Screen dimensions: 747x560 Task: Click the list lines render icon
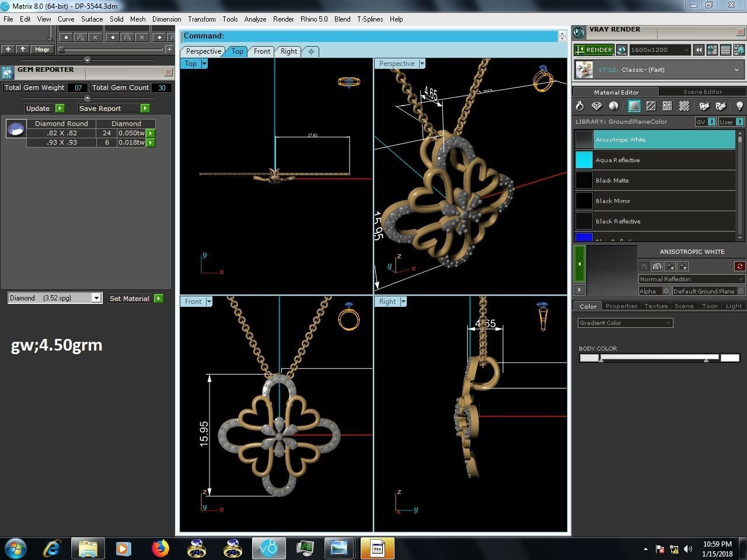click(x=725, y=50)
